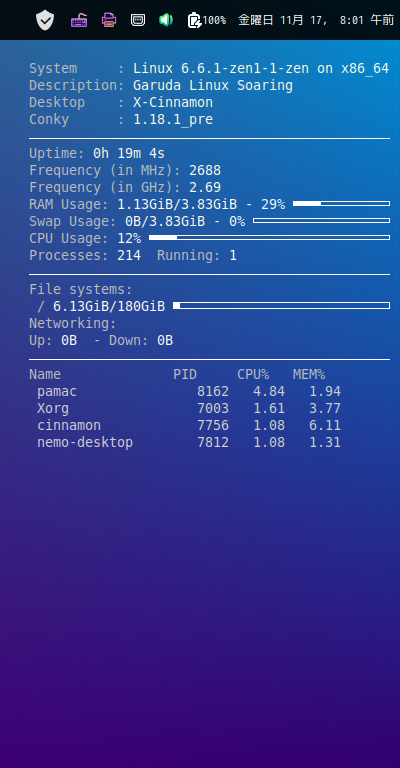Click the nemo-desktop MEM value '1.31'
The height and width of the screenshot is (768, 400).
(x=325, y=443)
